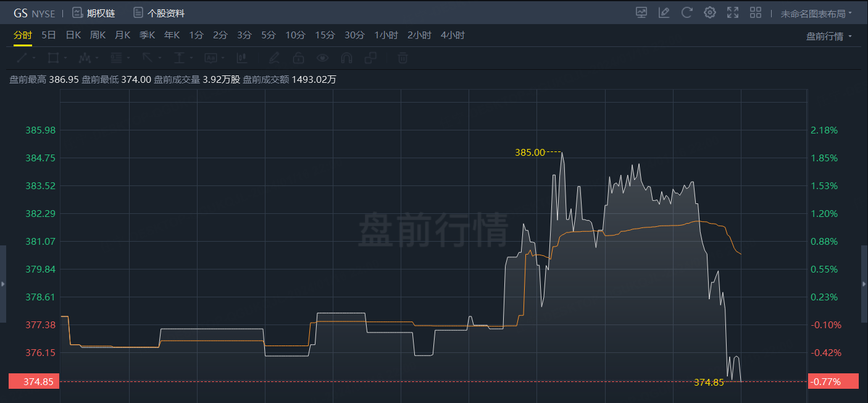Screen dimensions: 868x403
Task: Click the 385.00 high price label
Action: (x=530, y=152)
